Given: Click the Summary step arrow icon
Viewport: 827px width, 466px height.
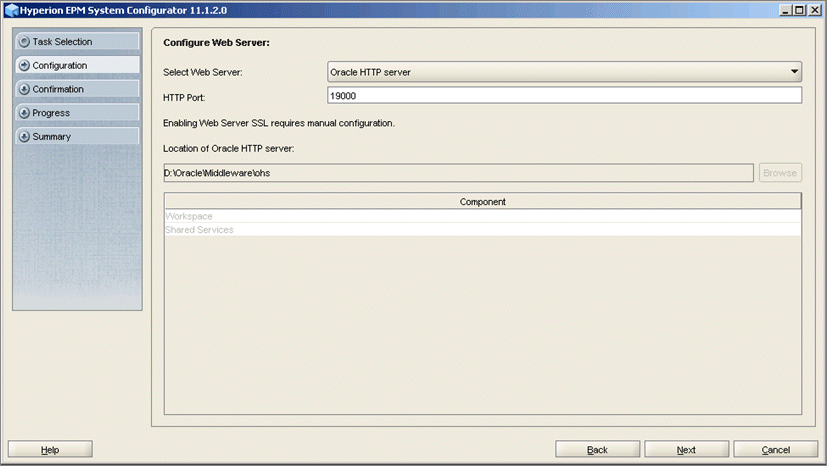Looking at the screenshot, I should tap(24, 137).
